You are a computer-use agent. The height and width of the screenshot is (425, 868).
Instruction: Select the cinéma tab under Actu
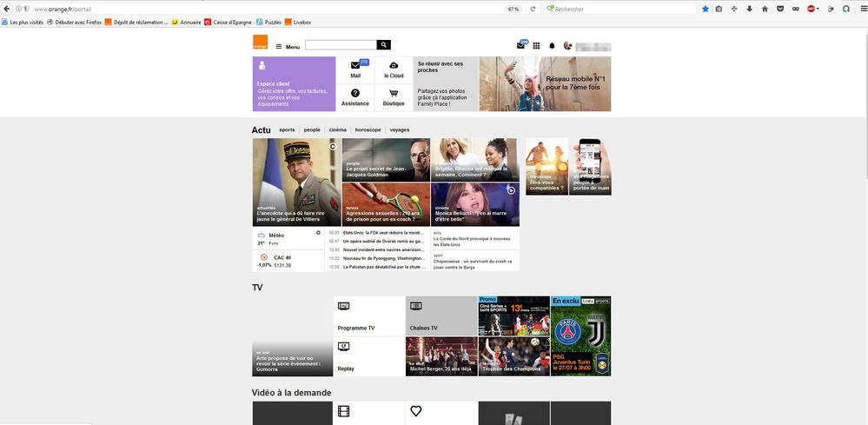[338, 129]
